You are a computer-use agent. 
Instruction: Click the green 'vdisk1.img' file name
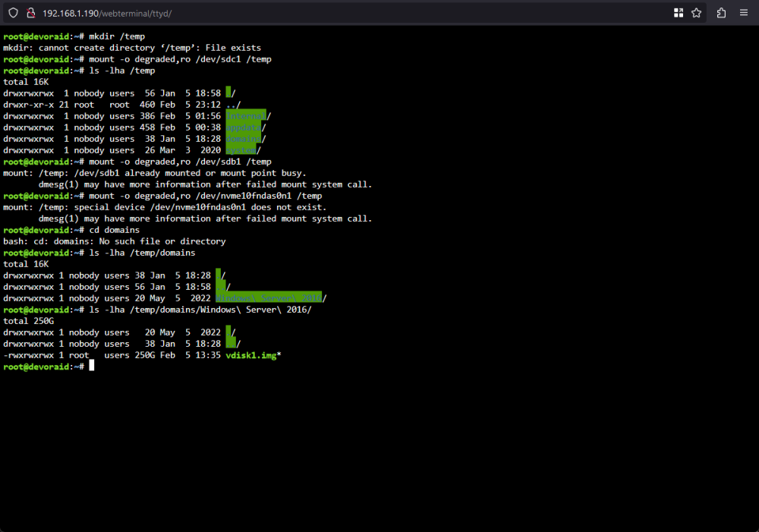click(250, 355)
